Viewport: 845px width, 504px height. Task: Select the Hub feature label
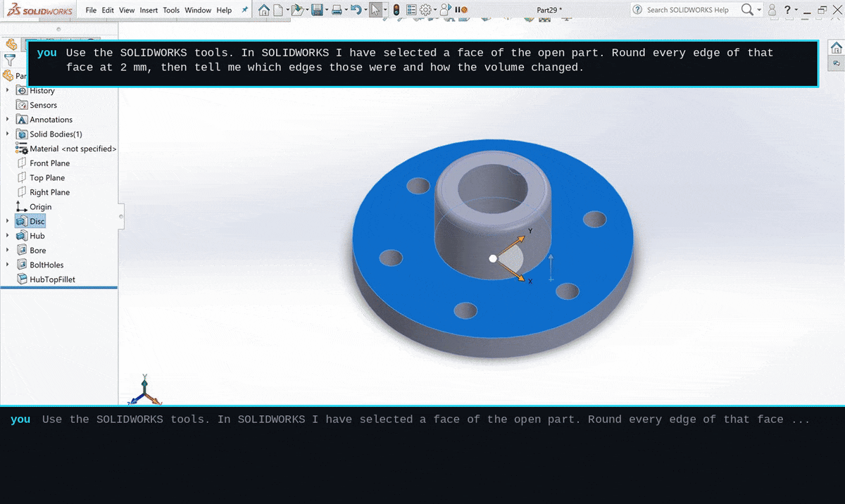click(x=37, y=236)
